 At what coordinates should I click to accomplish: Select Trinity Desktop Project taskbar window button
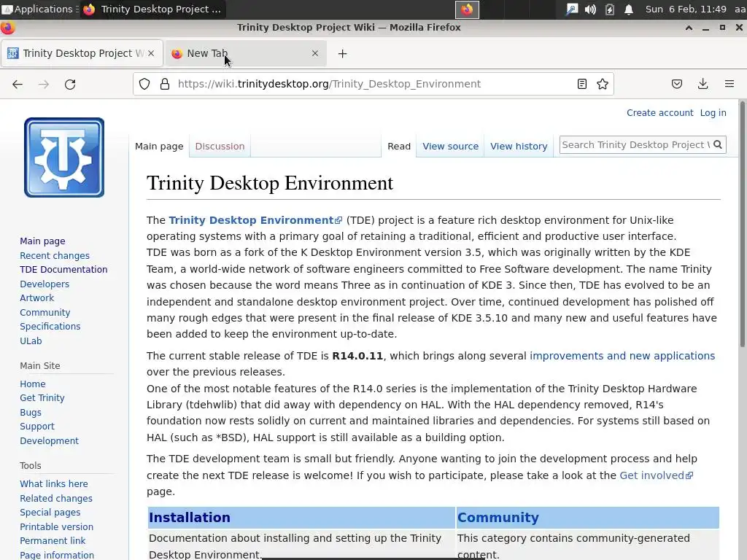point(152,9)
